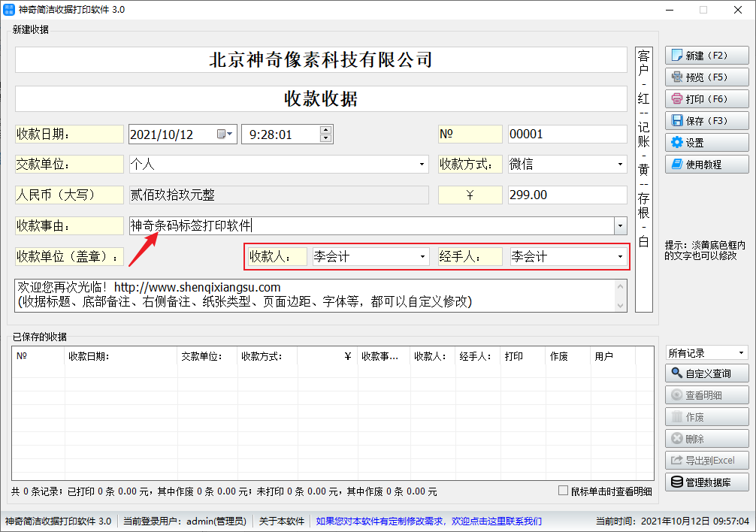Screen dimensions: 756x532
Task: Sort by 经手人 column header
Action: pyautogui.click(x=478, y=356)
